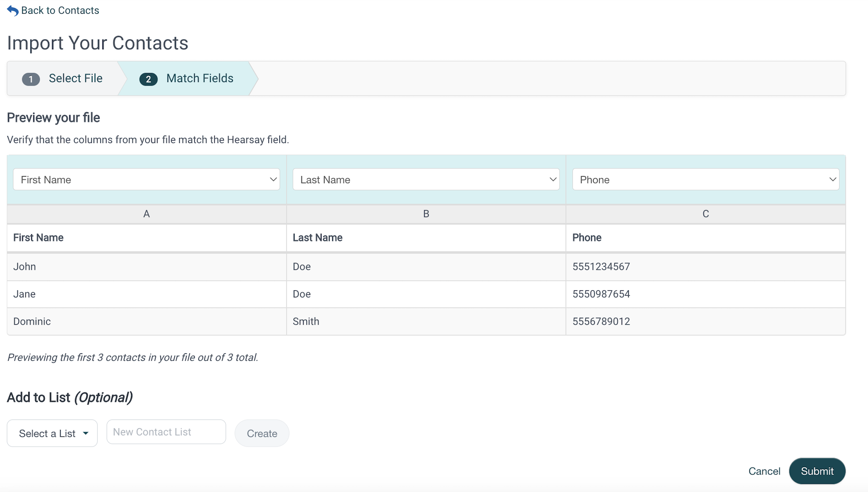Click the Preview your file heading
The image size is (868, 492).
pyautogui.click(x=53, y=118)
